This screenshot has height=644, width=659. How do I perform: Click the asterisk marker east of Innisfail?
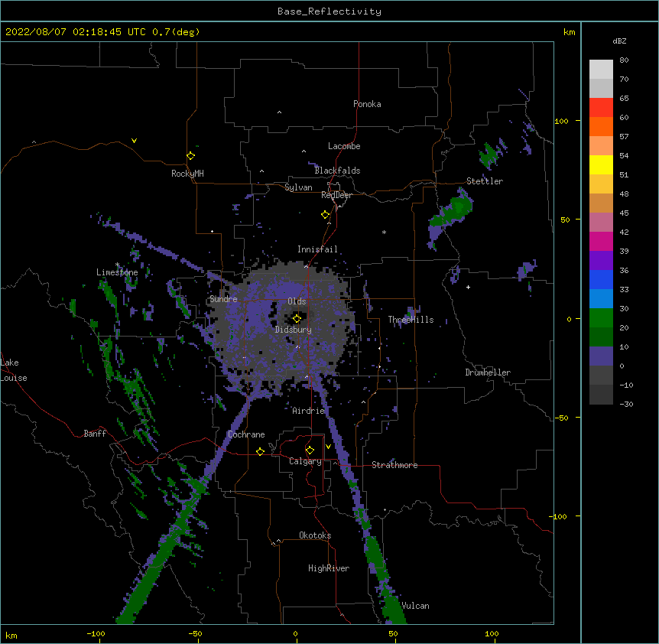[384, 232]
